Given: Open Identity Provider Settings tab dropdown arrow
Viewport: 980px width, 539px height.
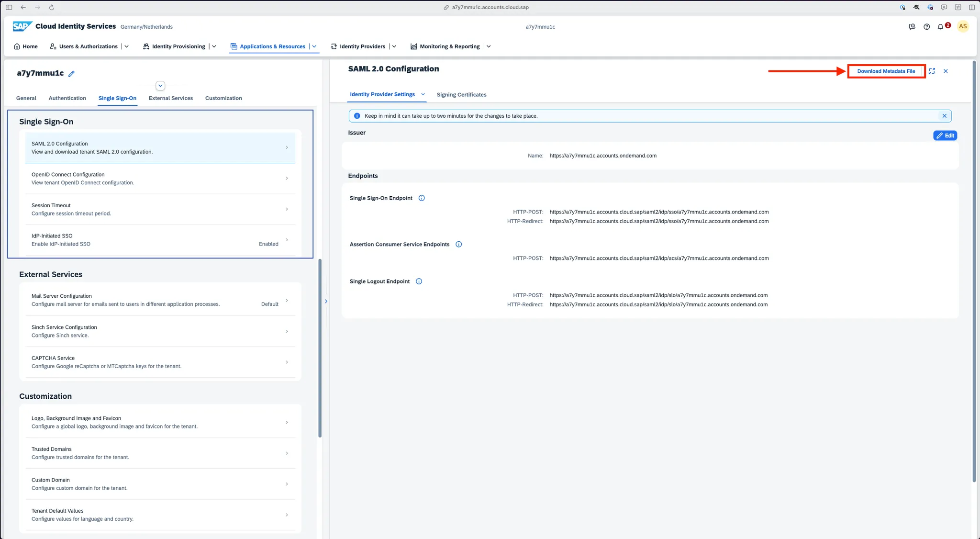Looking at the screenshot, I should coord(423,94).
